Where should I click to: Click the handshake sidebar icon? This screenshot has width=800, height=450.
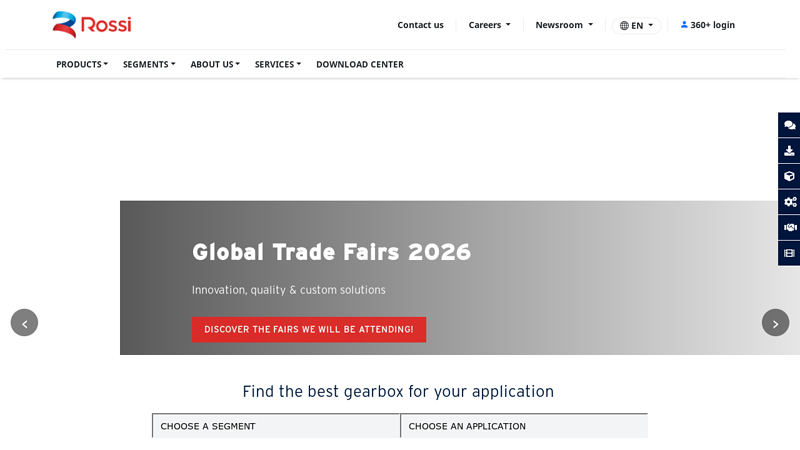[789, 227]
